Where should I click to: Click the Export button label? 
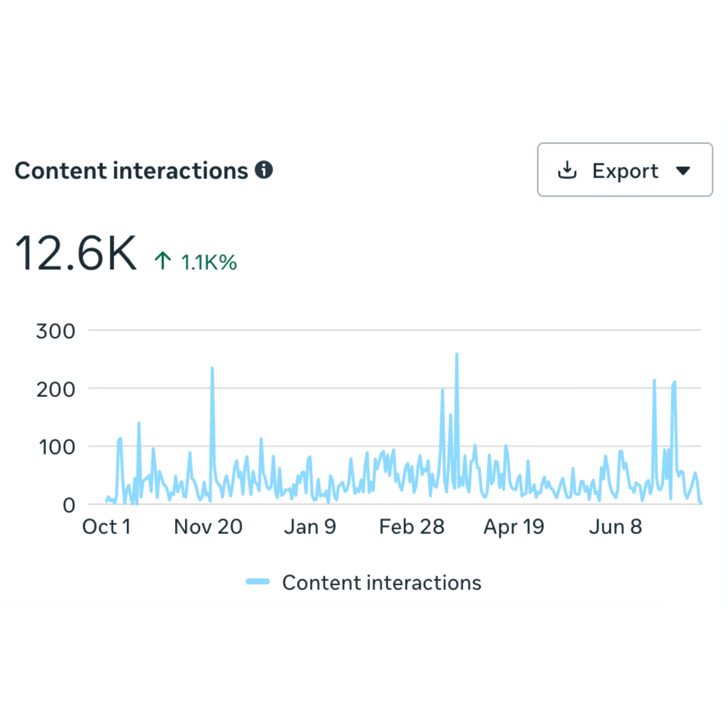tap(625, 171)
